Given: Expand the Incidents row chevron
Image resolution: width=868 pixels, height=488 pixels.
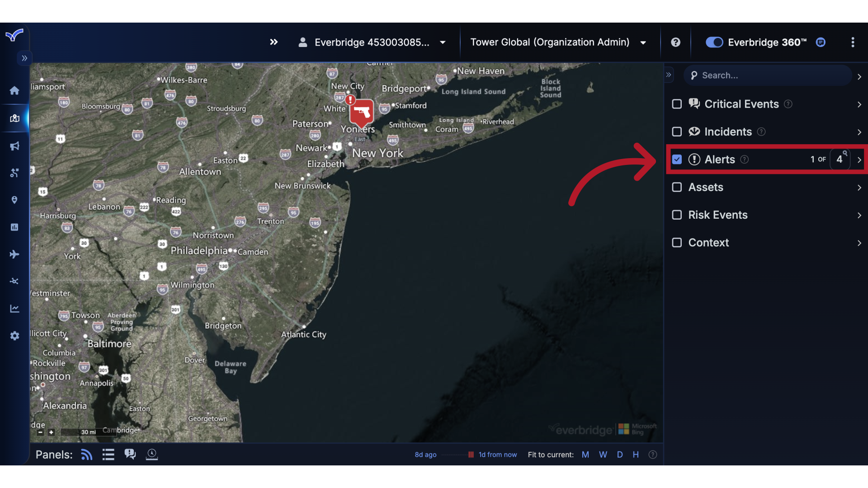Looking at the screenshot, I should [859, 132].
